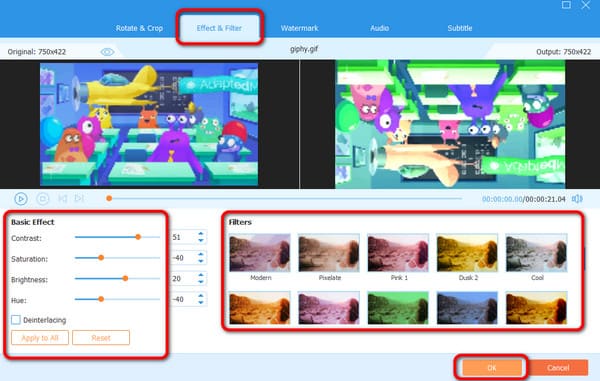Decrease Saturation with the down arrow
Image resolution: width=600 pixels, height=381 pixels.
click(x=201, y=261)
